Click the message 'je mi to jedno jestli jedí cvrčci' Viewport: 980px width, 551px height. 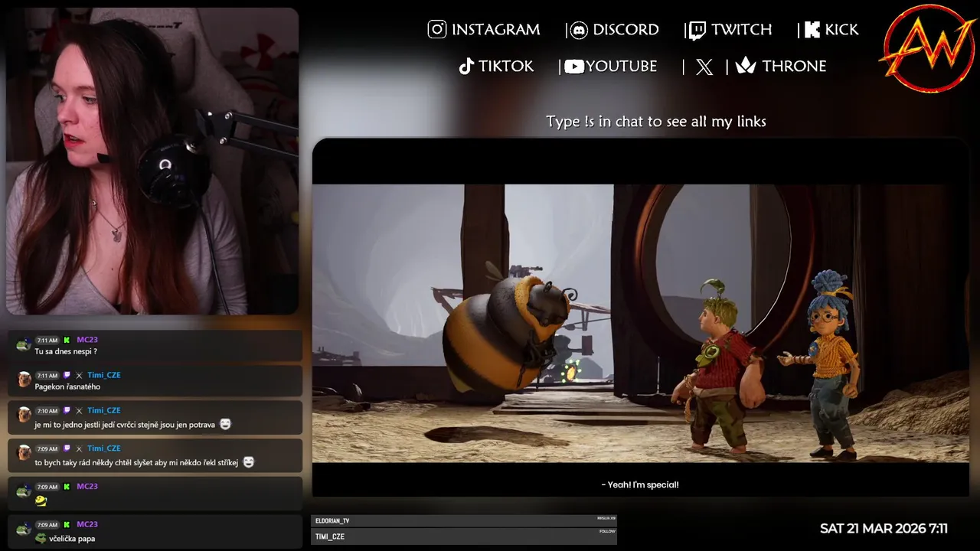pyautogui.click(x=125, y=425)
